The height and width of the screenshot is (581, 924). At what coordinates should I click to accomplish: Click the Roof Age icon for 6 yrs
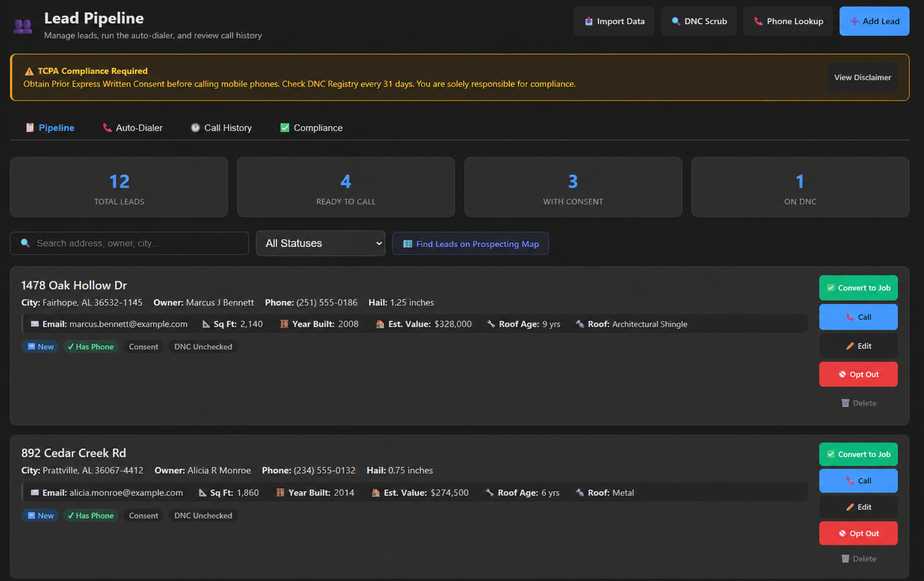(490, 493)
